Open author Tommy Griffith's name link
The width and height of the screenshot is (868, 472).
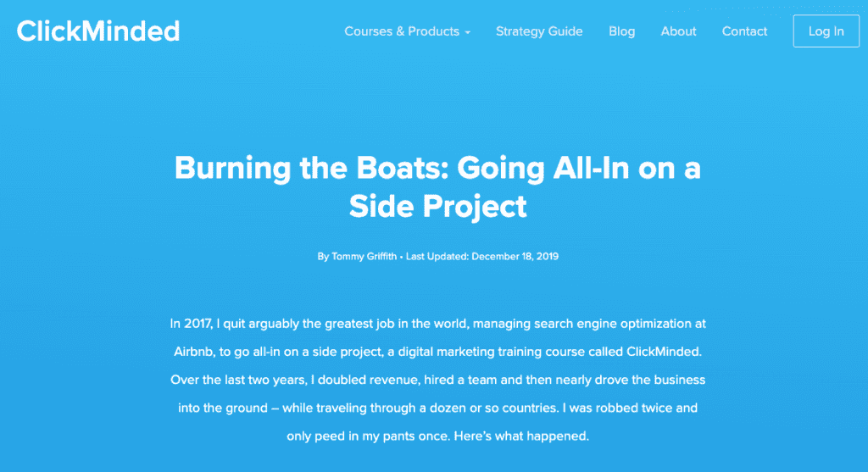pos(364,256)
